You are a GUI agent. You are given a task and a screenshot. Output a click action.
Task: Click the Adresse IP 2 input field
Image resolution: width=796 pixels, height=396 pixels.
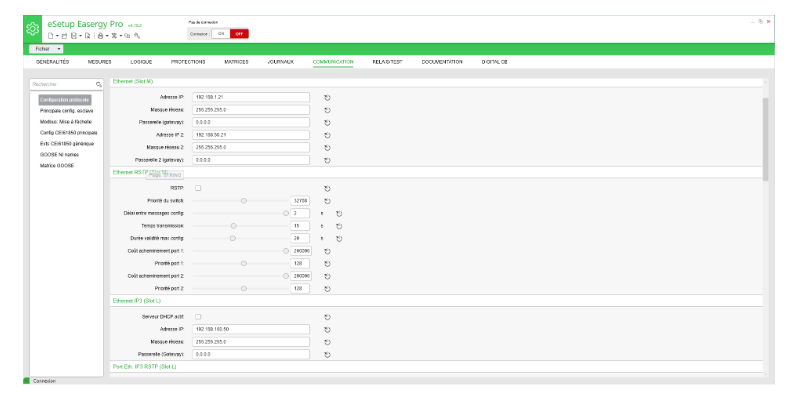[251, 135]
